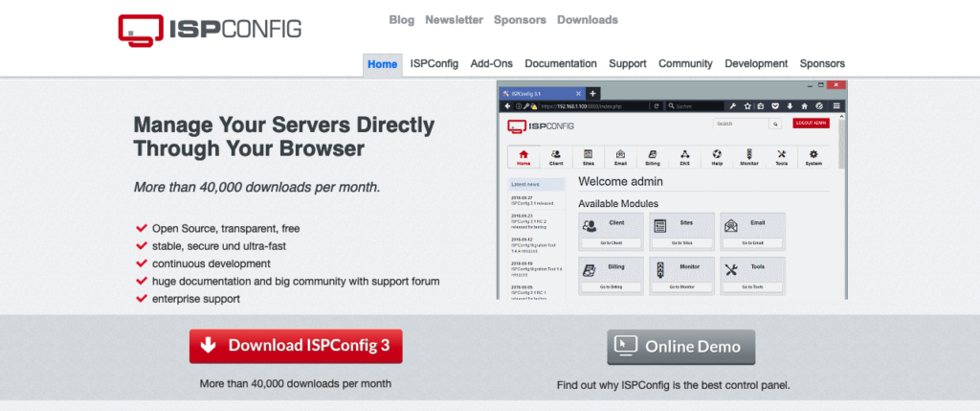Open the Community navigation item

685,64
